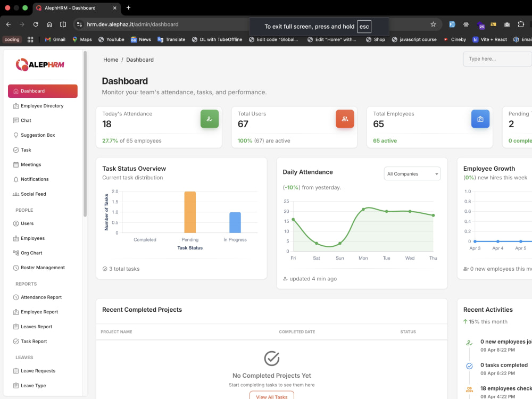Image resolution: width=532 pixels, height=399 pixels.
Task: Click the Leaves Report icon
Action: [15, 327]
